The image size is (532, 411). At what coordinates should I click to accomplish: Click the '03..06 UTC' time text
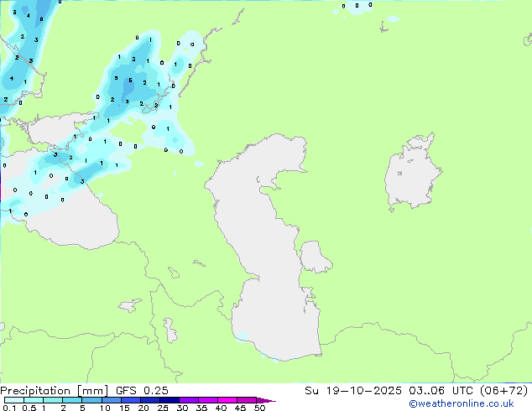tap(440, 391)
